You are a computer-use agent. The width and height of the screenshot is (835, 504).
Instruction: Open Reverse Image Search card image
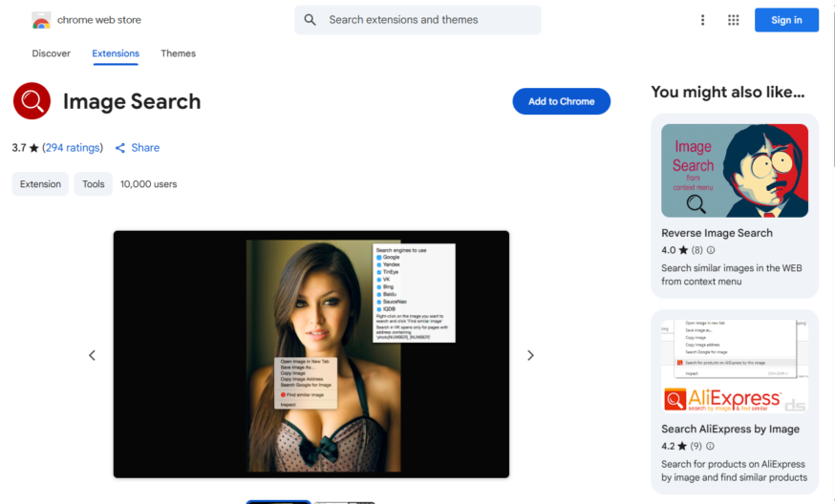(735, 171)
